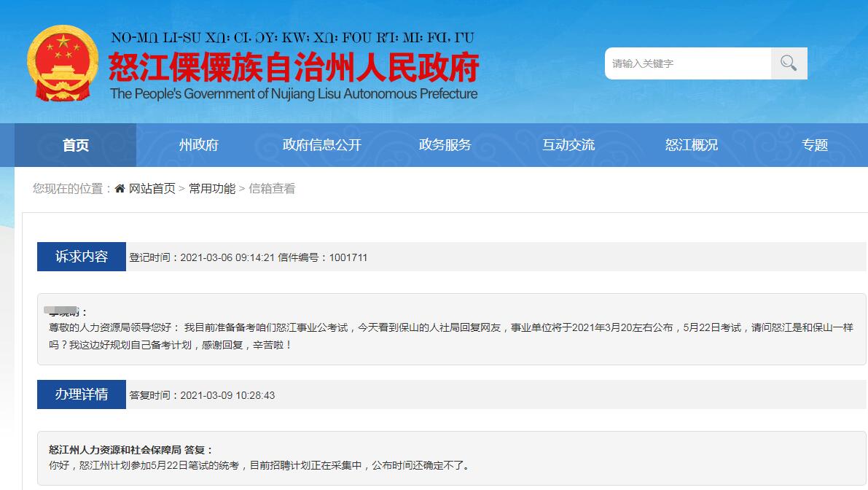The width and height of the screenshot is (868, 490).
Task: Go to the 州政府 menu item
Action: click(x=199, y=145)
